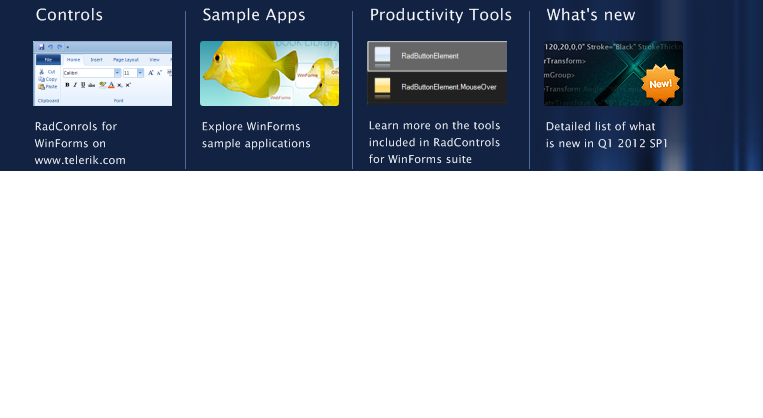Open the Productivity Tools heading

440,15
